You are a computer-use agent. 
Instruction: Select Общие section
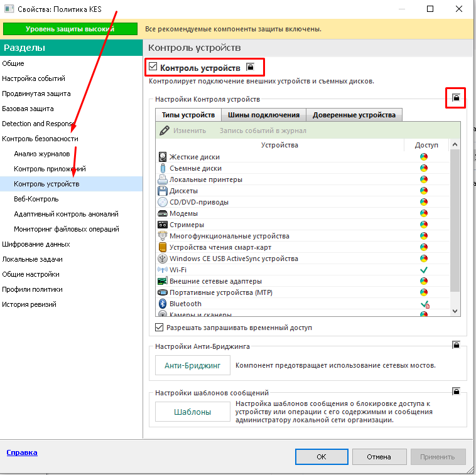coord(72,63)
